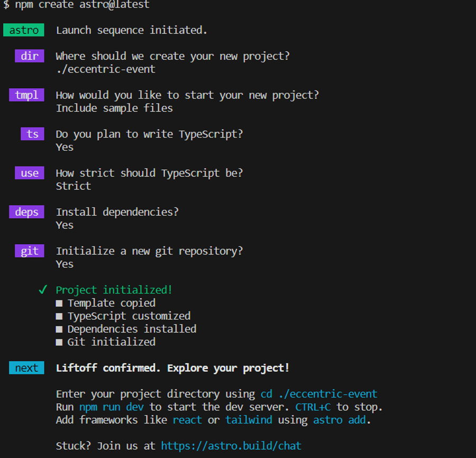Click the square bullet before Template copied
The image size is (476, 458).
(x=59, y=304)
